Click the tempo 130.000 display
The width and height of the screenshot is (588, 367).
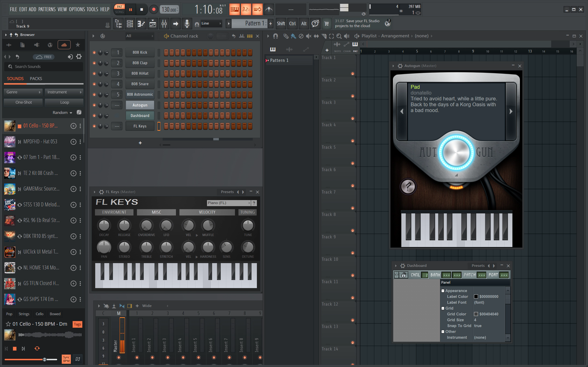pyautogui.click(x=169, y=10)
